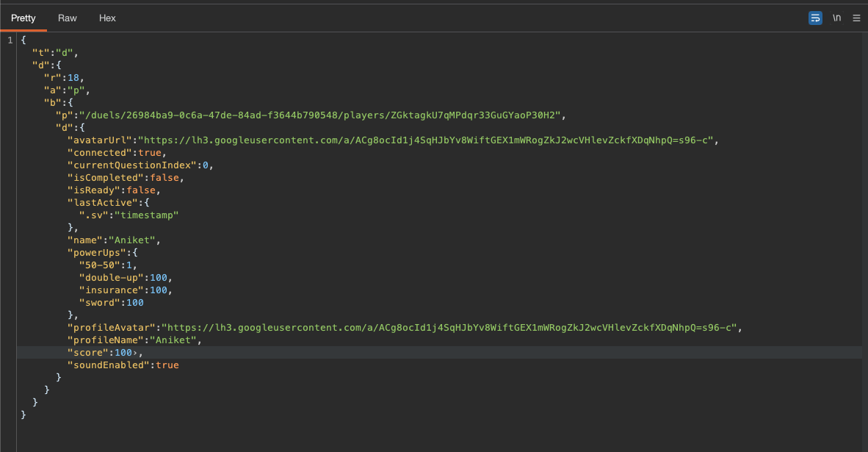Click the "lastActive":{ line
The image size is (868, 452).
tap(108, 203)
